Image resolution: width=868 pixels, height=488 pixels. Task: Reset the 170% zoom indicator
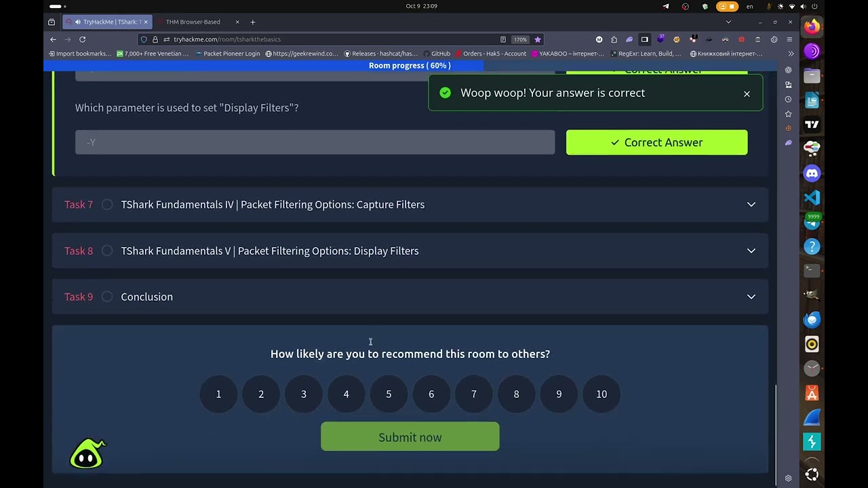coord(520,39)
